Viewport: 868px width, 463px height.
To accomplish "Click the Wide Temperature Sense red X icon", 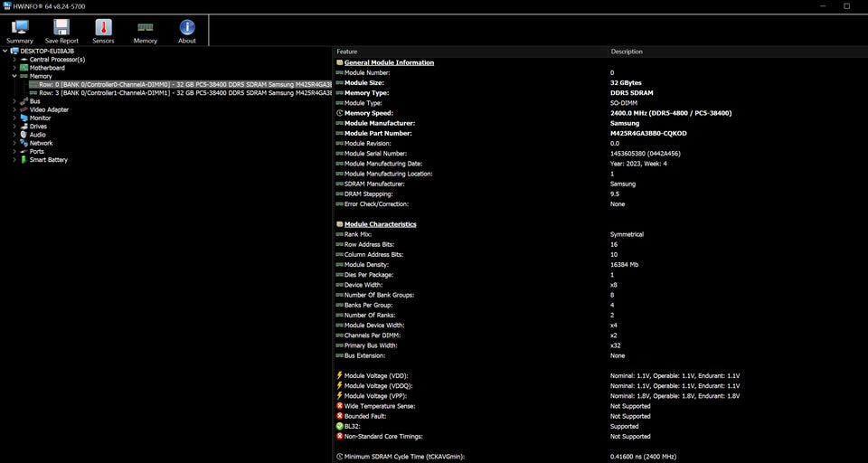I will click(x=339, y=406).
